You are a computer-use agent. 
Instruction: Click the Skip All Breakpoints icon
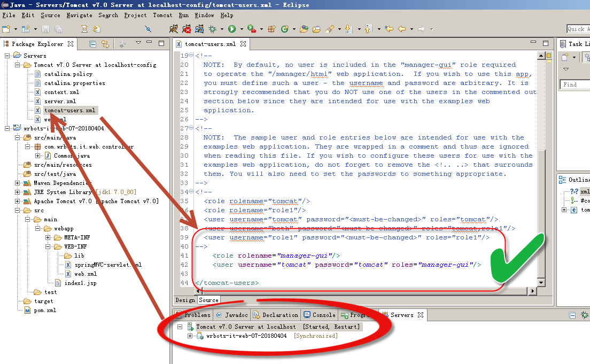148,29
